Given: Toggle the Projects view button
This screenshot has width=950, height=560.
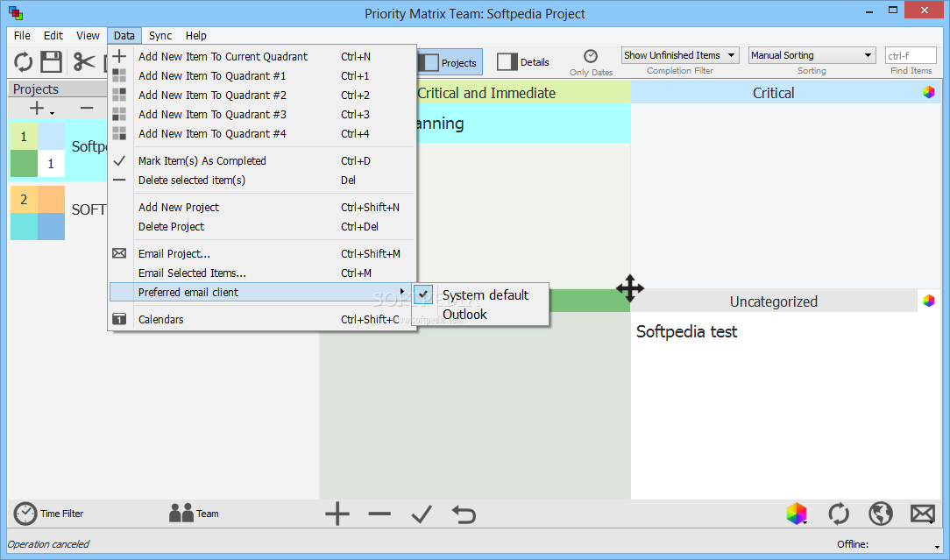Looking at the screenshot, I should [x=450, y=62].
